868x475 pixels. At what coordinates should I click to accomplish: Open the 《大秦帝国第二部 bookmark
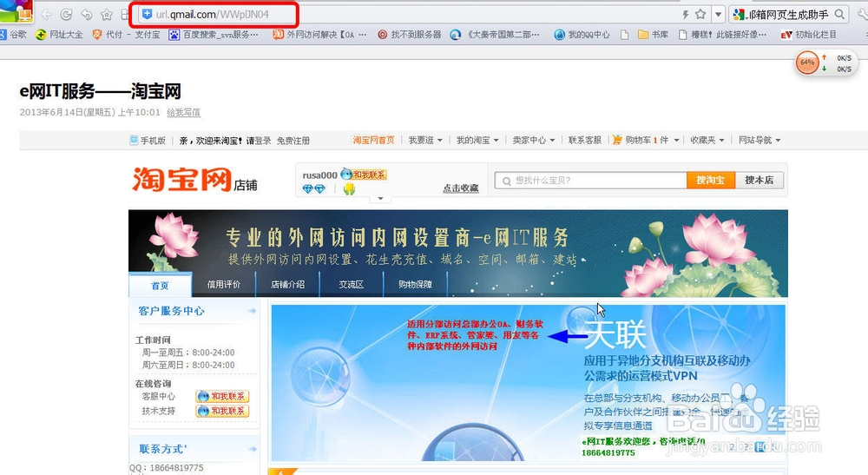495,35
